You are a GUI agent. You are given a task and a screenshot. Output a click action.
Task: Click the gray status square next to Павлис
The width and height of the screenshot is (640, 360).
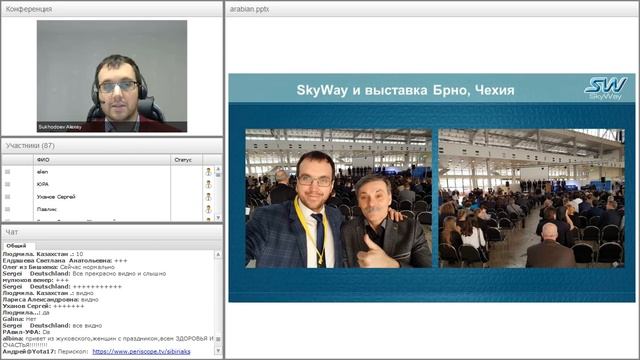(x=7, y=209)
